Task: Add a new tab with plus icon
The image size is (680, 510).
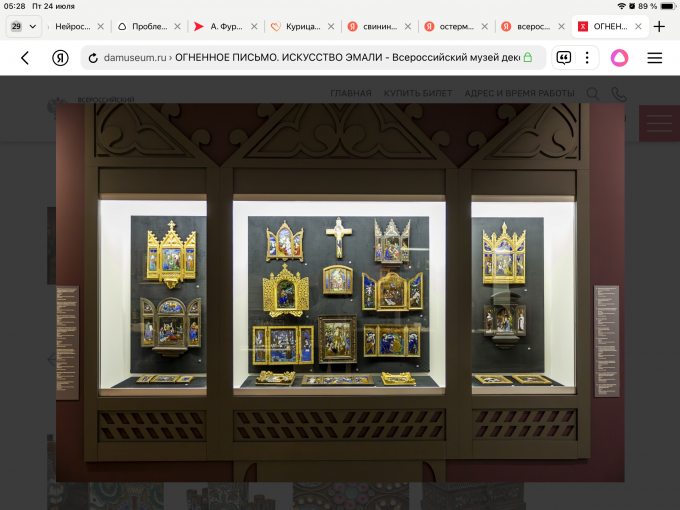Action: [x=659, y=26]
